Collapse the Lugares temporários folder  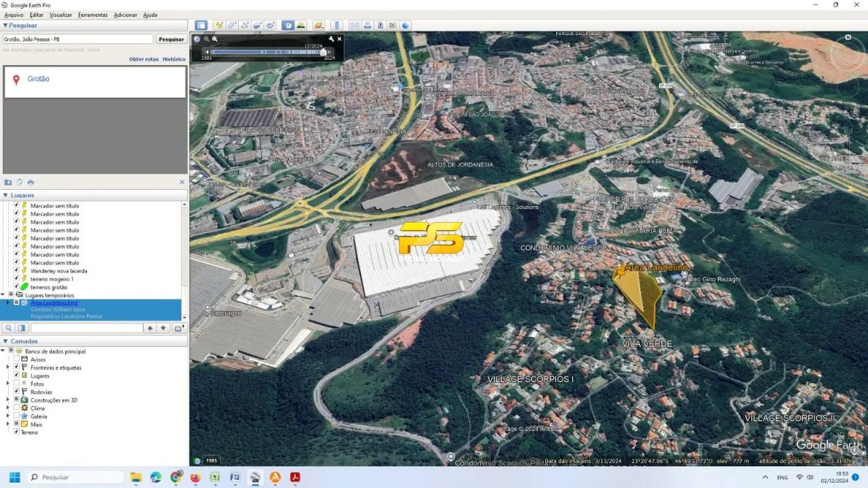4,295
